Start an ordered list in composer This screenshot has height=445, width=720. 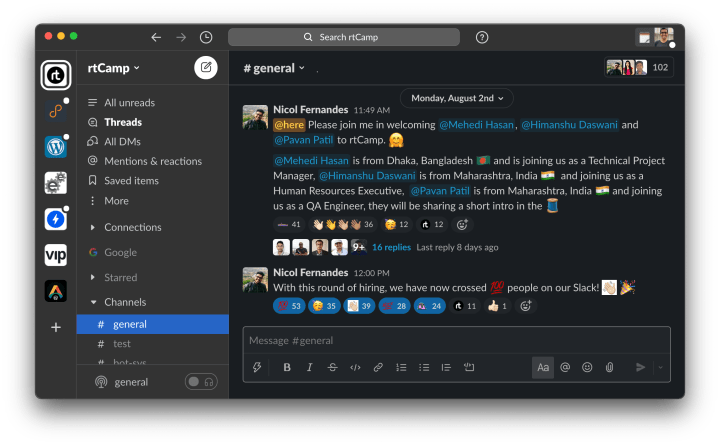[401, 367]
